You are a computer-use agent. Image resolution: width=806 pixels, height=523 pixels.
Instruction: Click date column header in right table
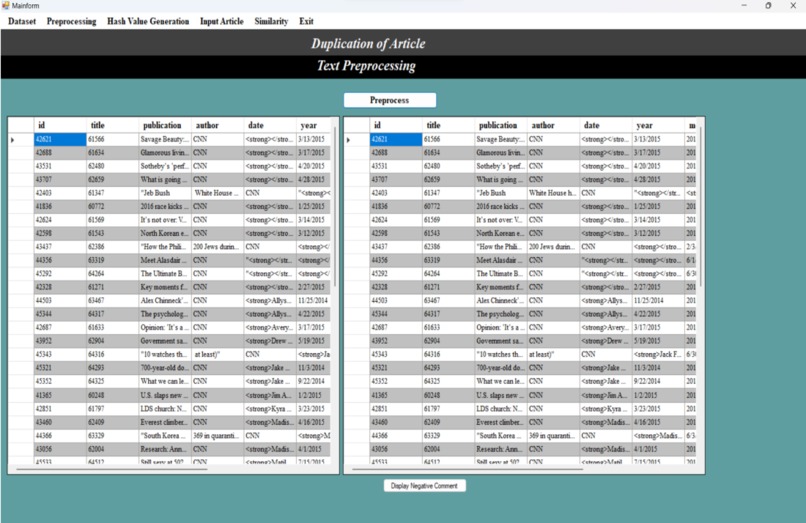click(606, 125)
